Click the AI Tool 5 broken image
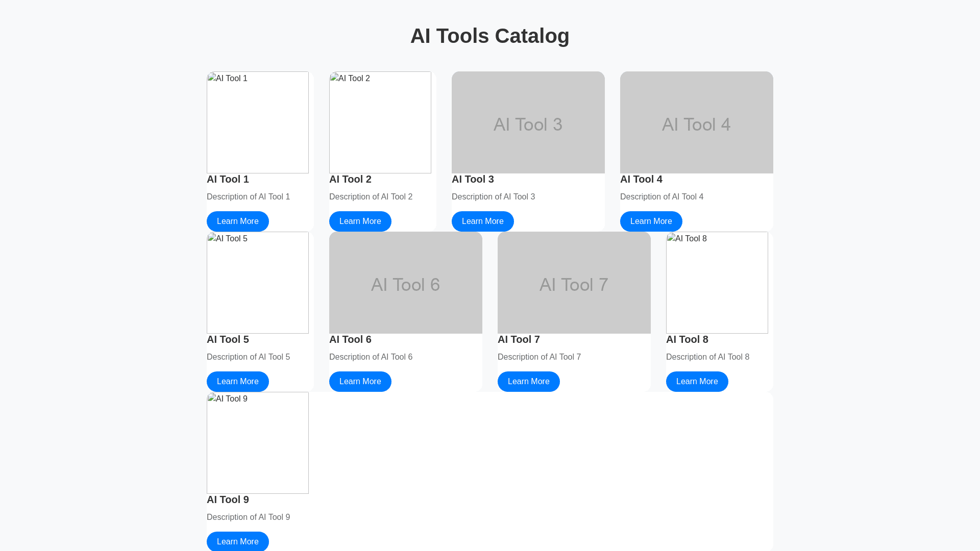The image size is (980, 551). [x=257, y=283]
